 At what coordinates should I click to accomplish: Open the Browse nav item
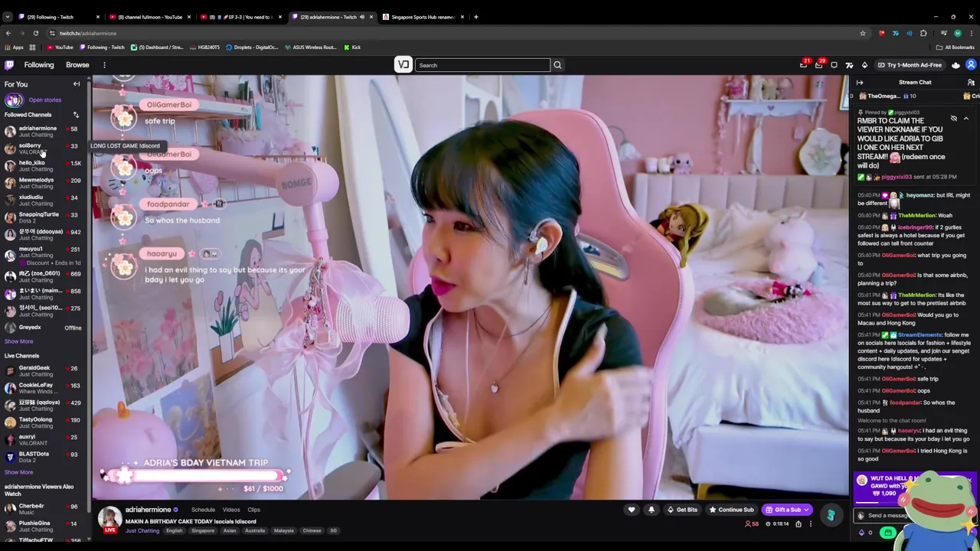click(77, 65)
